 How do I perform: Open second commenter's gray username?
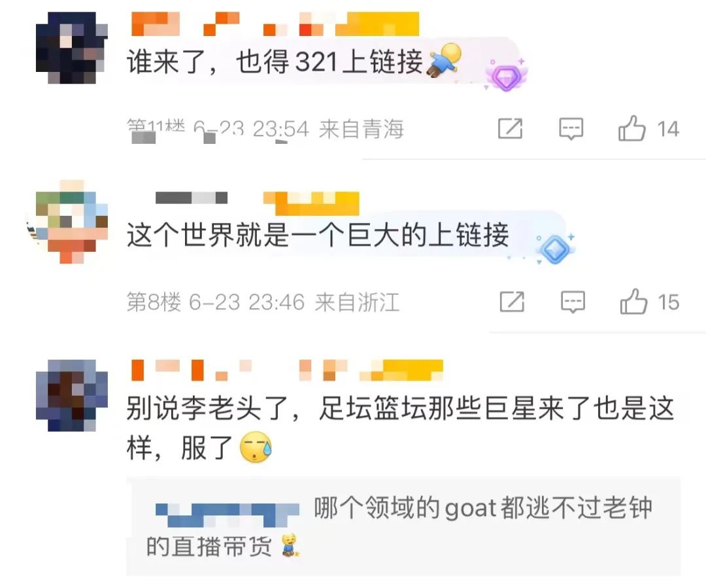click(192, 198)
